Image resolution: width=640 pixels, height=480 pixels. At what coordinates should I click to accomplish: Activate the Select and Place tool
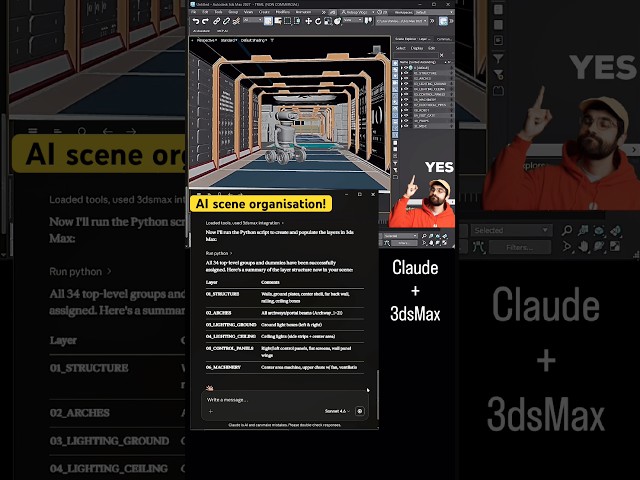pyautogui.click(x=338, y=21)
